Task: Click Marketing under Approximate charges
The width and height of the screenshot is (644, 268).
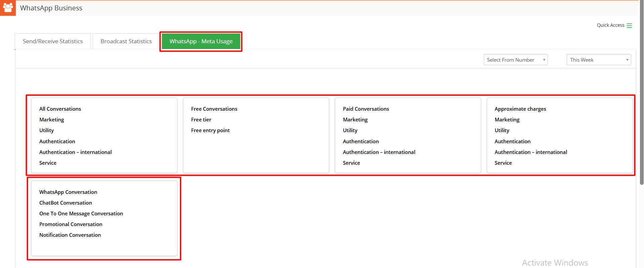Action: point(507,120)
